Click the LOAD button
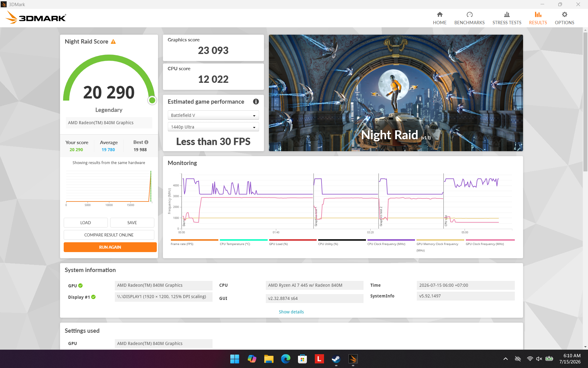This screenshot has width=588, height=368. pyautogui.click(x=85, y=223)
